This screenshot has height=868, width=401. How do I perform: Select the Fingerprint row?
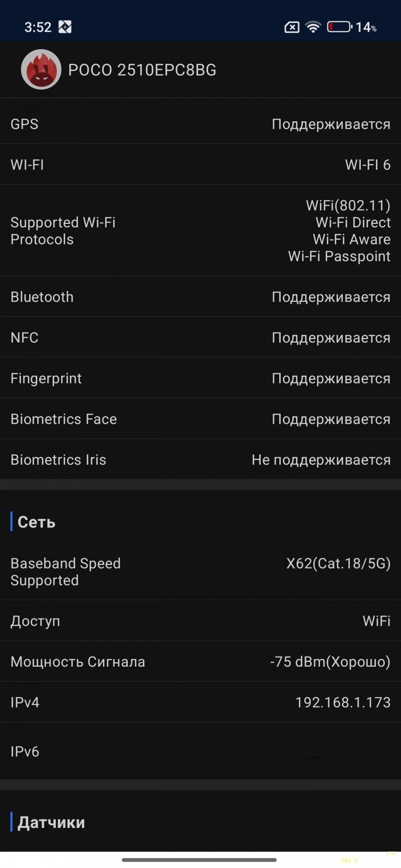point(200,379)
